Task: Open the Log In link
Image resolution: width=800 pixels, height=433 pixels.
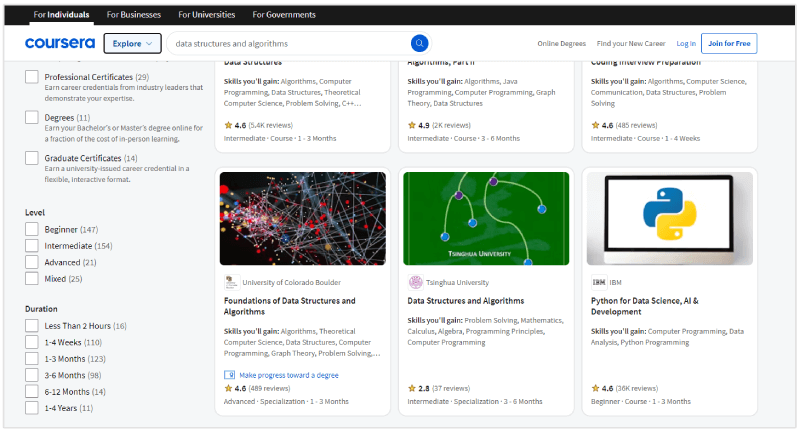Action: point(686,44)
